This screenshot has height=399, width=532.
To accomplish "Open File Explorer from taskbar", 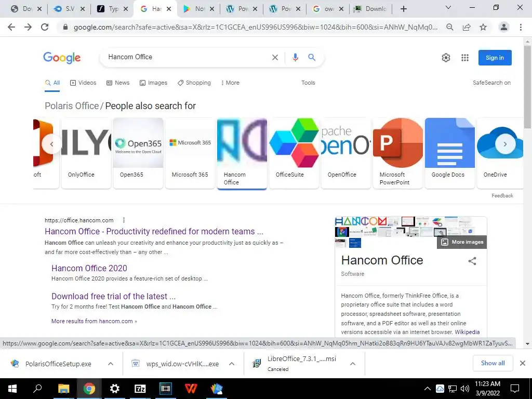I will 63,389.
